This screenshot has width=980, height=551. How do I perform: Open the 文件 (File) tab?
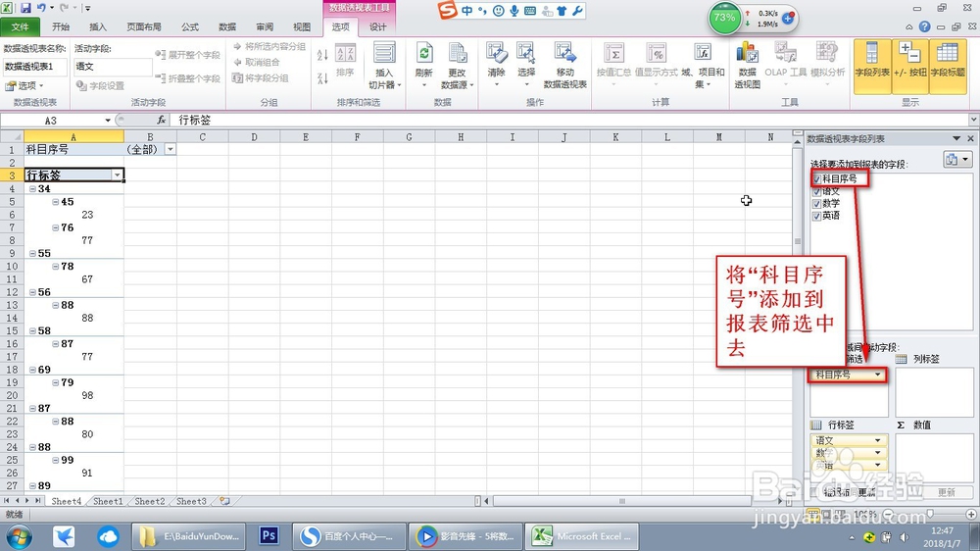tap(20, 26)
